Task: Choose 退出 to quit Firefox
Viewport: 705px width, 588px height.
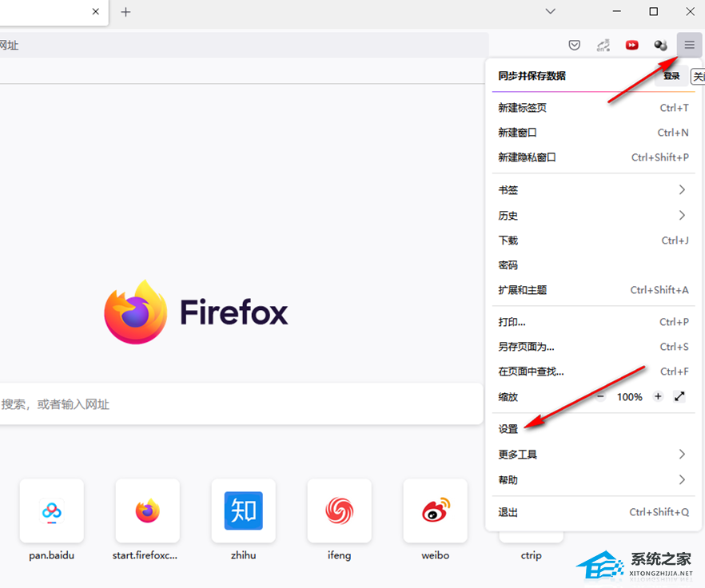Action: tap(593, 512)
